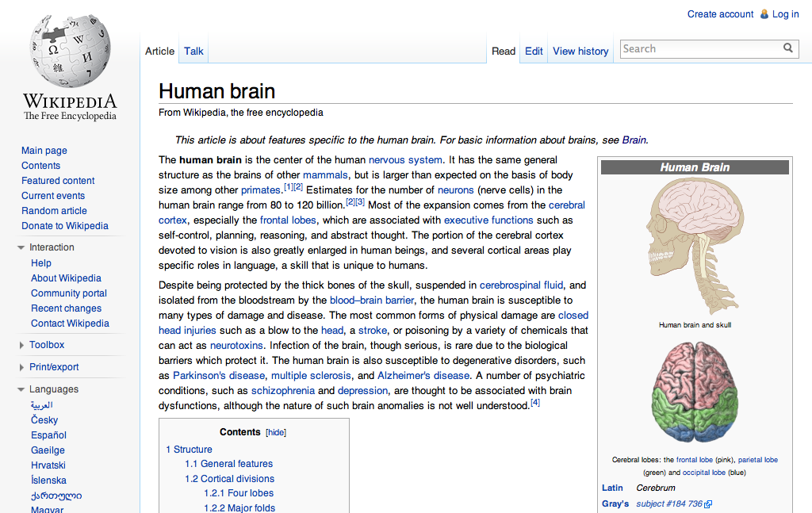Click citation reference [4]

tap(535, 402)
